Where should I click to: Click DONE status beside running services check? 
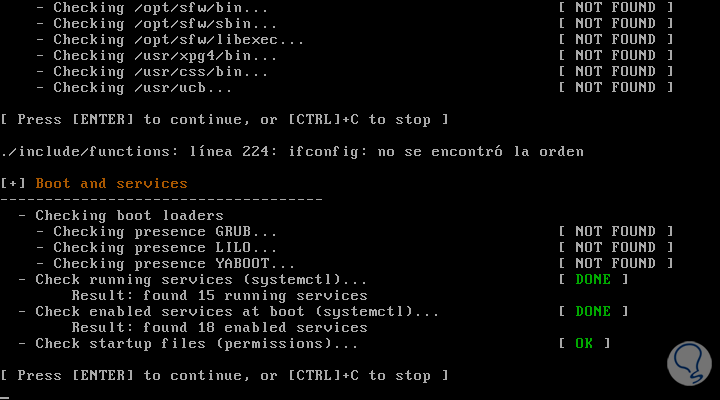click(x=592, y=279)
